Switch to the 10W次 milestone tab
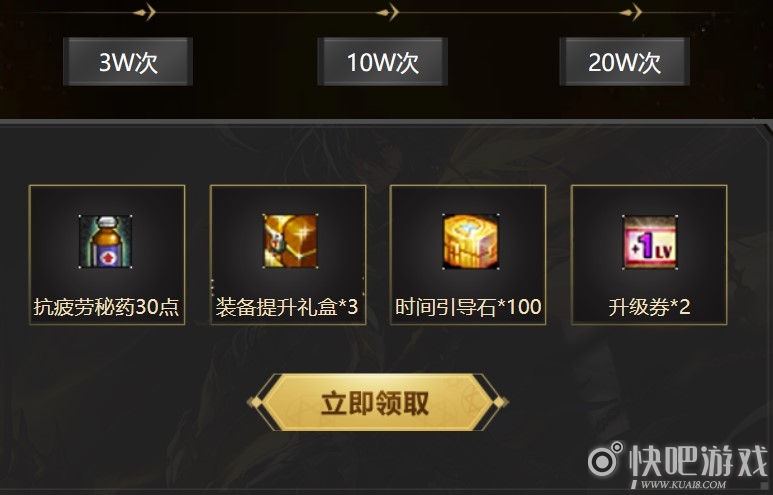The height and width of the screenshot is (495, 773). (383, 62)
